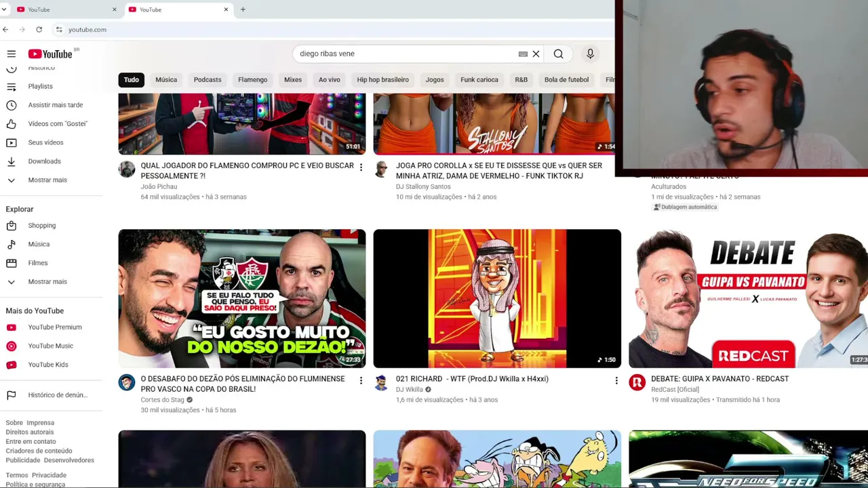View site information icon in address bar

point(59,30)
